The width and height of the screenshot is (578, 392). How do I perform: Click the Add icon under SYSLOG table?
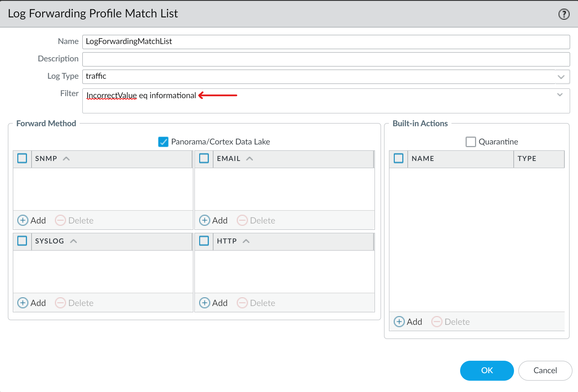point(23,303)
